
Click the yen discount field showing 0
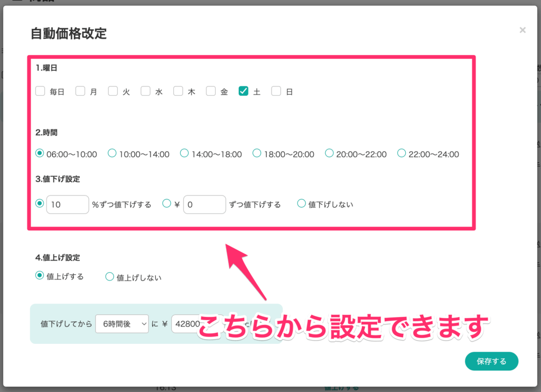point(204,204)
